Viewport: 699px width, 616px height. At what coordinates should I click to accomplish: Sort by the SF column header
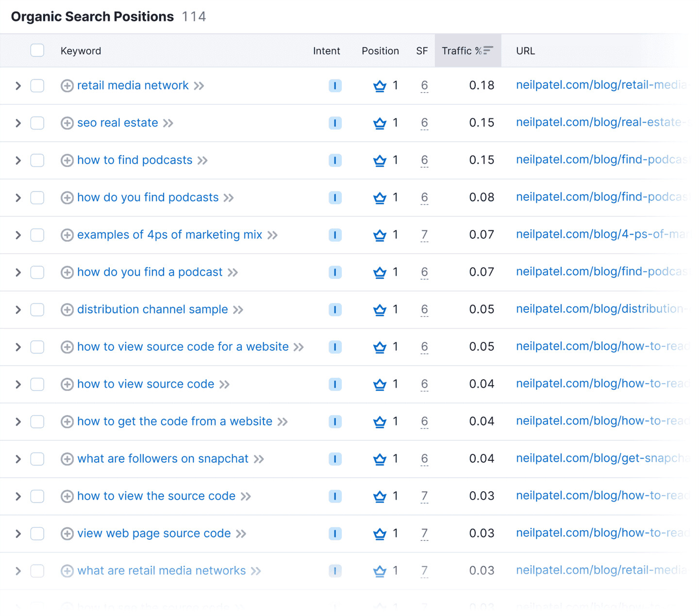pyautogui.click(x=422, y=51)
